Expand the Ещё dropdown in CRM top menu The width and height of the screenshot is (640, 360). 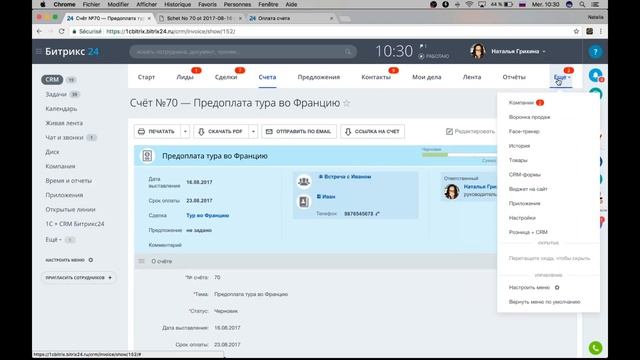click(x=562, y=77)
